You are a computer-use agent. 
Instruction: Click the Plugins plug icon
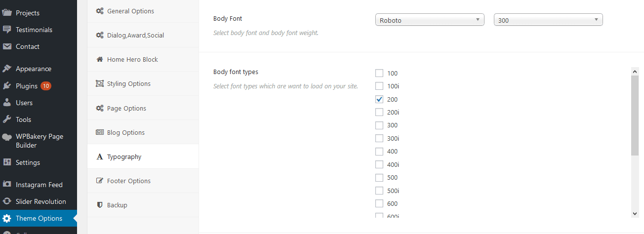(7, 86)
